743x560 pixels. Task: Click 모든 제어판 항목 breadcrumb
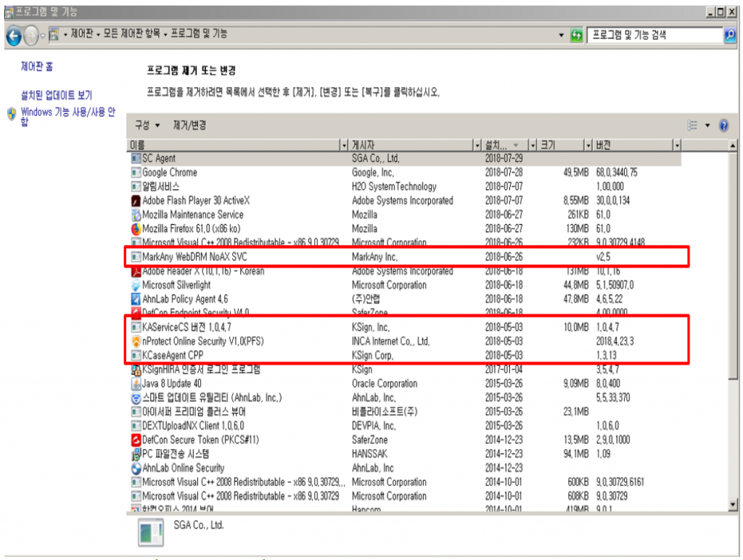pyautogui.click(x=131, y=33)
